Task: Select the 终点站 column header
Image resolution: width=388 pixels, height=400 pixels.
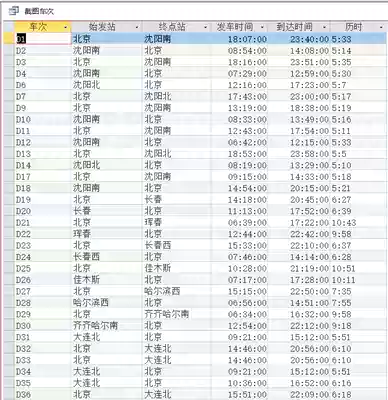Action: (x=176, y=27)
